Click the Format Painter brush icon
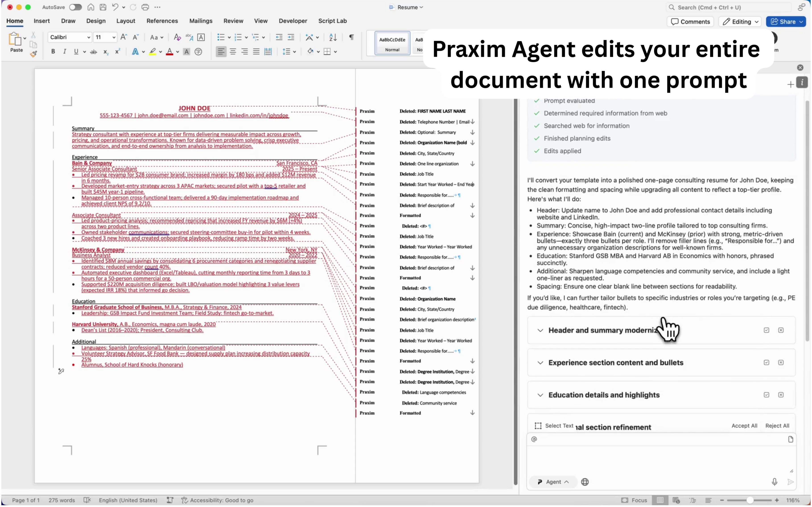 coord(33,54)
